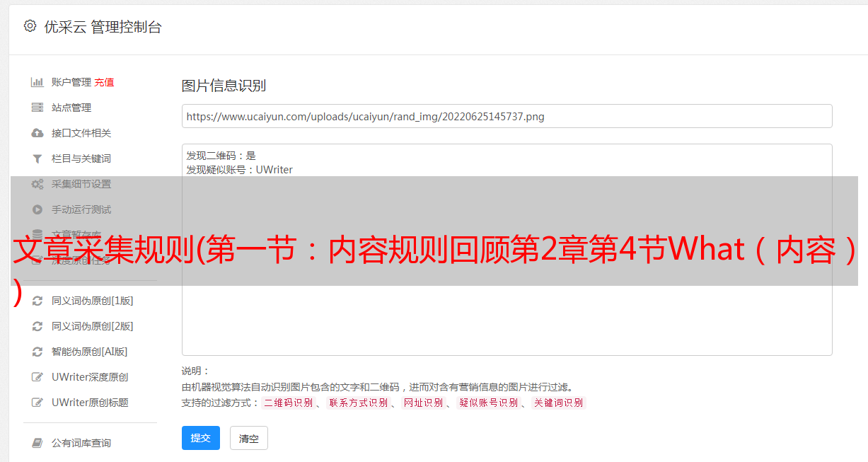Viewport: 868px width, 462px height.
Task: Open the 账户管理 menu item
Action: click(x=71, y=82)
